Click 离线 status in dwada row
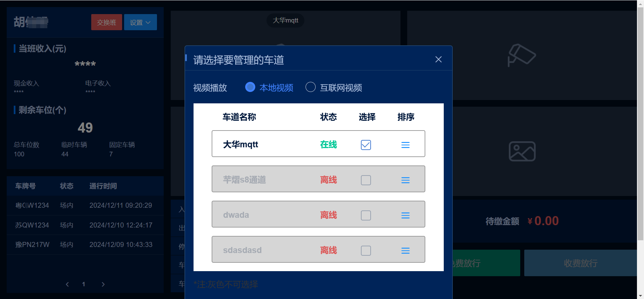This screenshot has height=299, width=644. [328, 215]
